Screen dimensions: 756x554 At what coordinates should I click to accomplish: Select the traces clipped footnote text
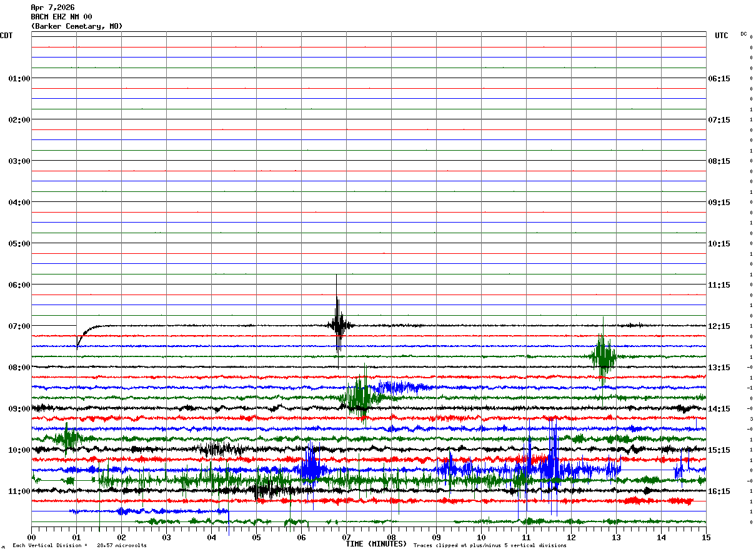[x=490, y=546]
